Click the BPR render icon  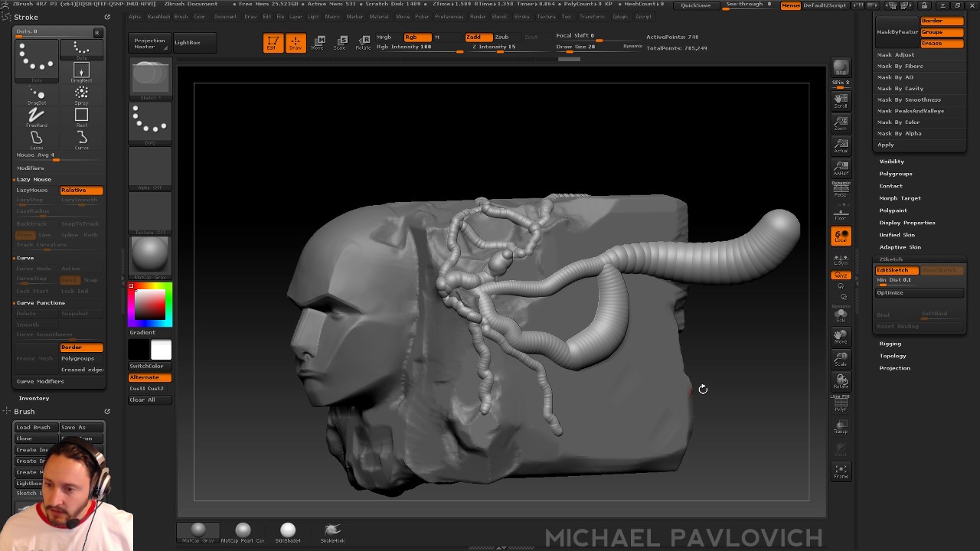[x=841, y=69]
